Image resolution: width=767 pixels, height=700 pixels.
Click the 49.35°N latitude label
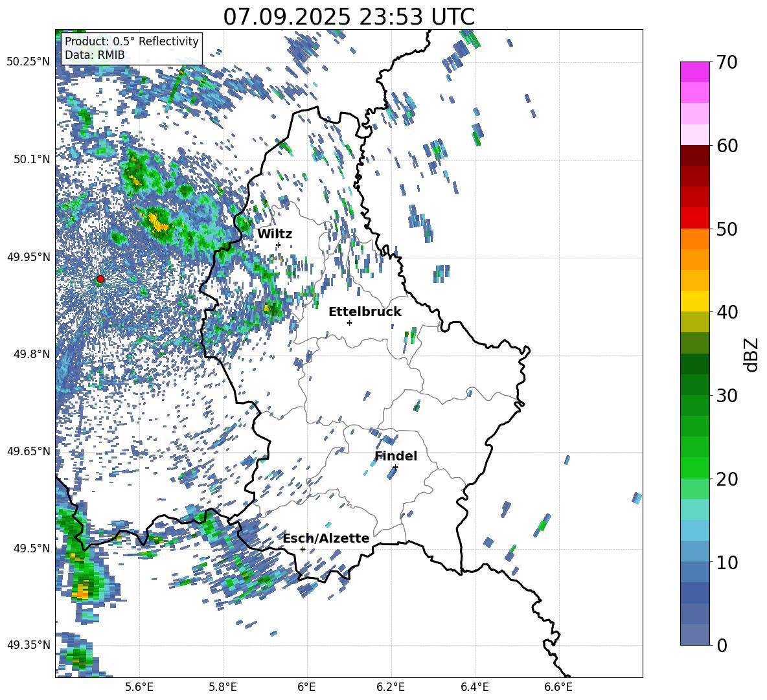coord(29,645)
